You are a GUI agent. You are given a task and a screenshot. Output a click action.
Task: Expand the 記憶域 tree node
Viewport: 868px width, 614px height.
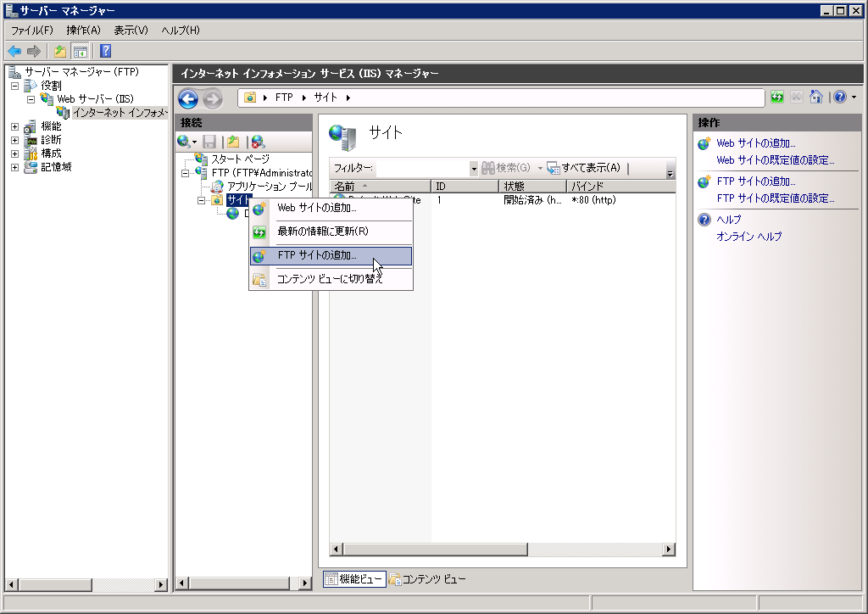[x=15, y=167]
